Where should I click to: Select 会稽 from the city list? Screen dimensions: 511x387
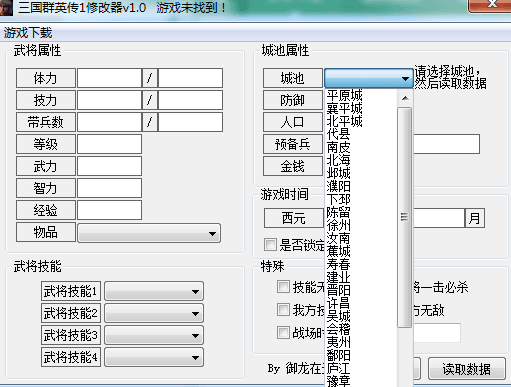(x=361, y=329)
